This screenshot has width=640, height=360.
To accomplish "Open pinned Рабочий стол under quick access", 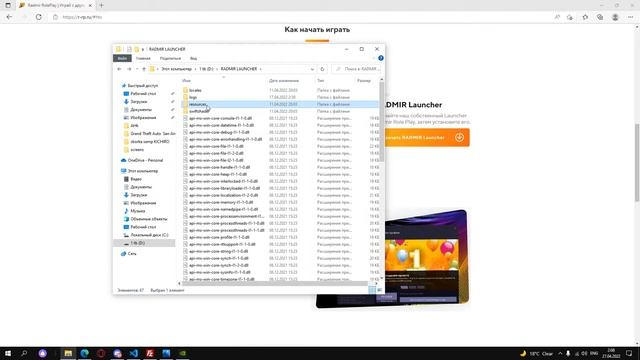I will (143, 93).
